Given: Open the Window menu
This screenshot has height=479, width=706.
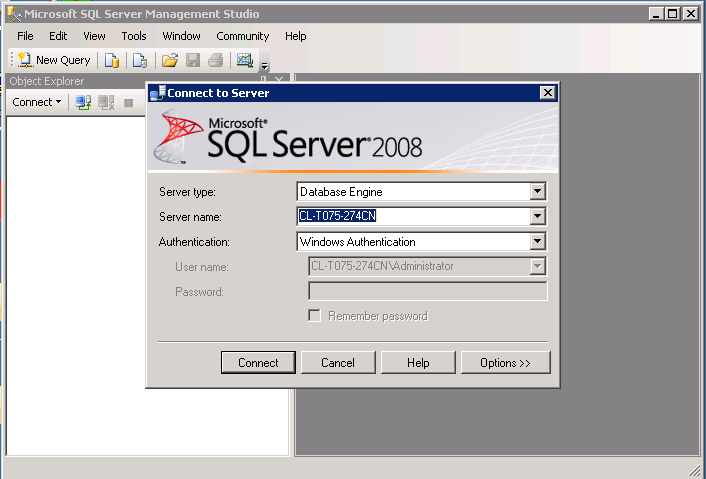Looking at the screenshot, I should click(x=181, y=36).
